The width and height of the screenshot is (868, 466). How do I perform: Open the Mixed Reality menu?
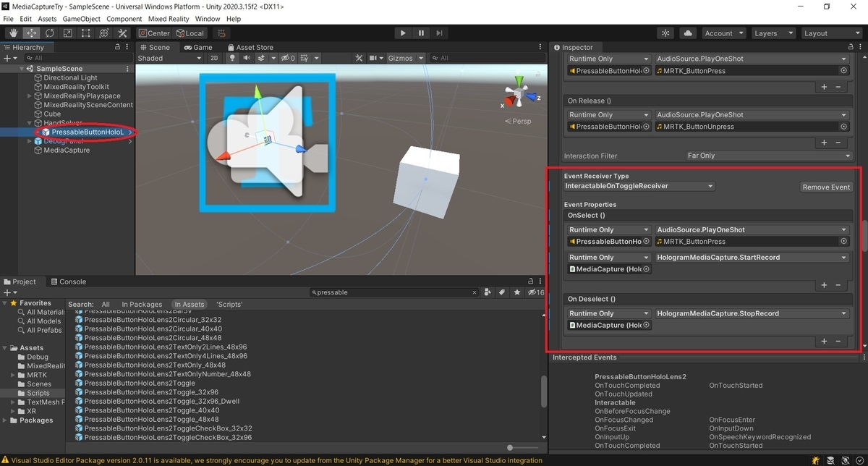169,19
